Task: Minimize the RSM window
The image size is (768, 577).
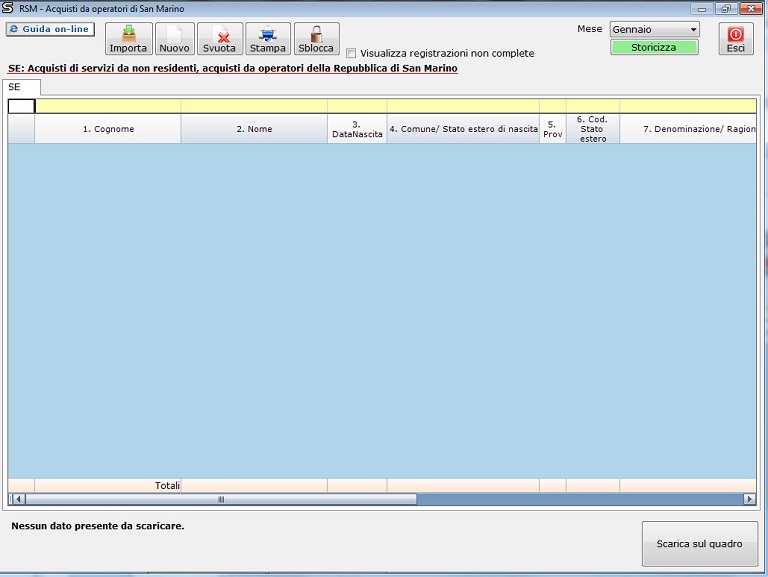Action: (x=702, y=8)
